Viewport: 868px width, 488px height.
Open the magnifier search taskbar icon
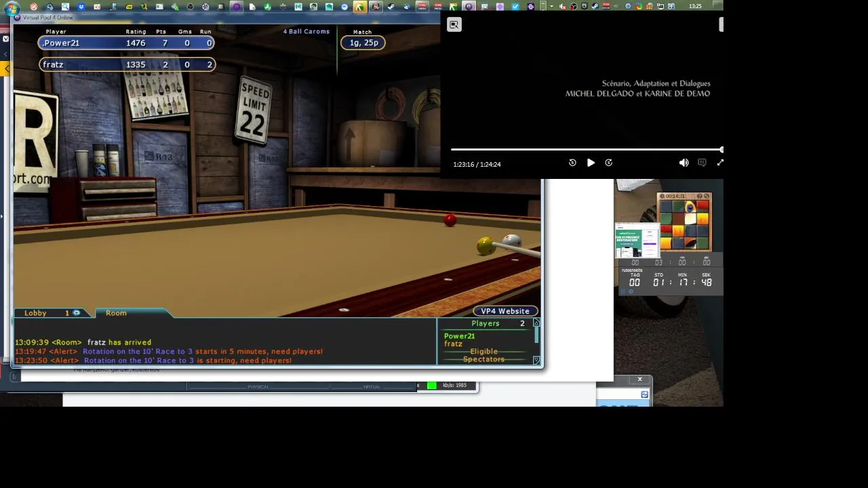65,6
